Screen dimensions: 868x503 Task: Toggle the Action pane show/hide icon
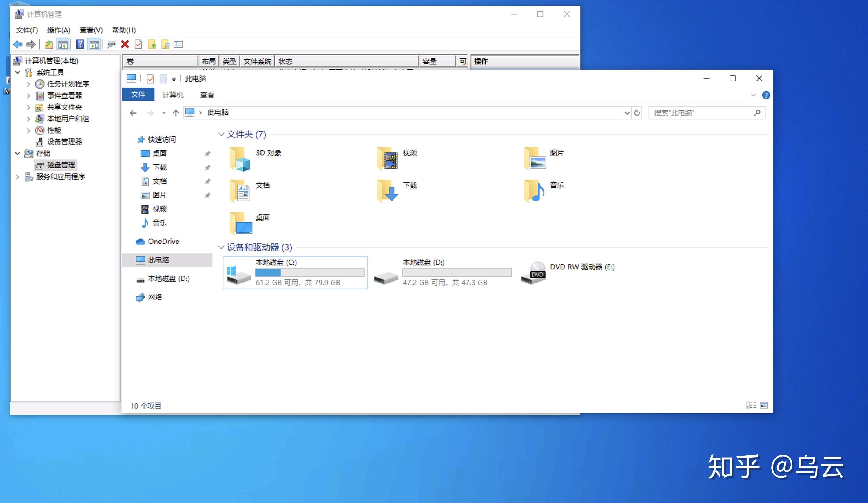[x=94, y=44]
